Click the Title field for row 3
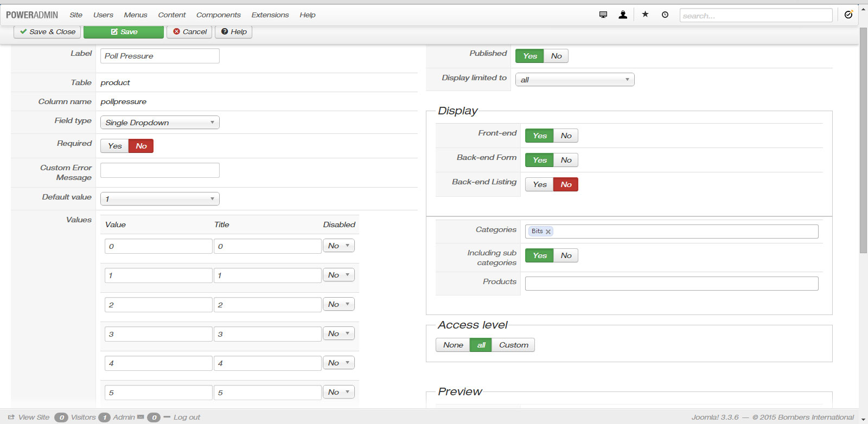The width and height of the screenshot is (868, 424). click(x=267, y=334)
